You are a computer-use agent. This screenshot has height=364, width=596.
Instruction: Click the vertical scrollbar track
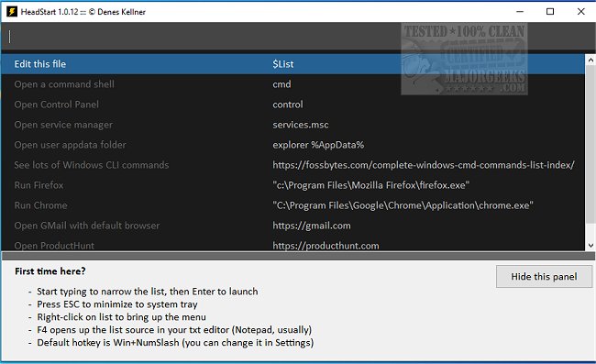point(590,153)
